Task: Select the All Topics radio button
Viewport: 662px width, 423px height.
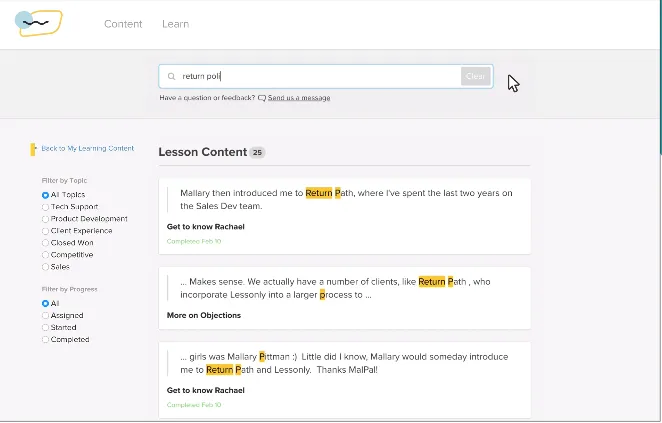Action: click(45, 195)
